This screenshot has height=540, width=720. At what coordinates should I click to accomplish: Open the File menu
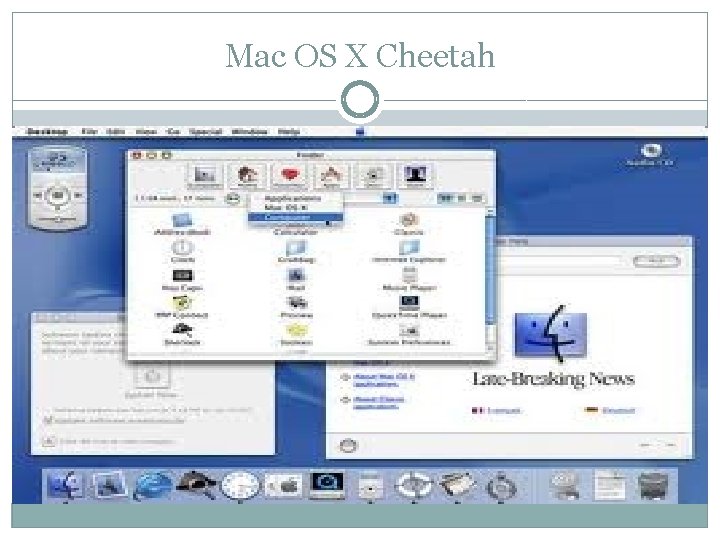89,132
